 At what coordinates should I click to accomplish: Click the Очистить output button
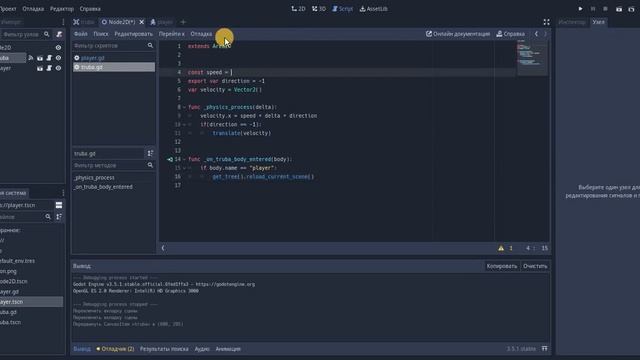pyautogui.click(x=535, y=266)
